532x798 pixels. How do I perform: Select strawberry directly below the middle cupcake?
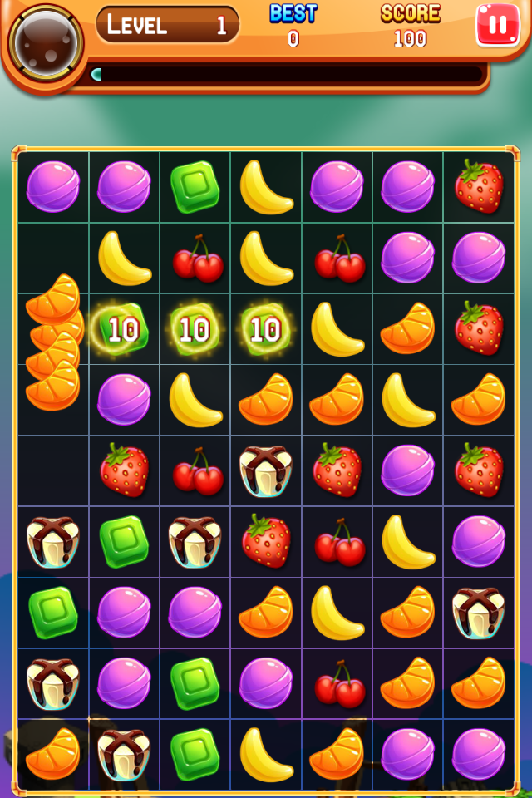(266, 541)
